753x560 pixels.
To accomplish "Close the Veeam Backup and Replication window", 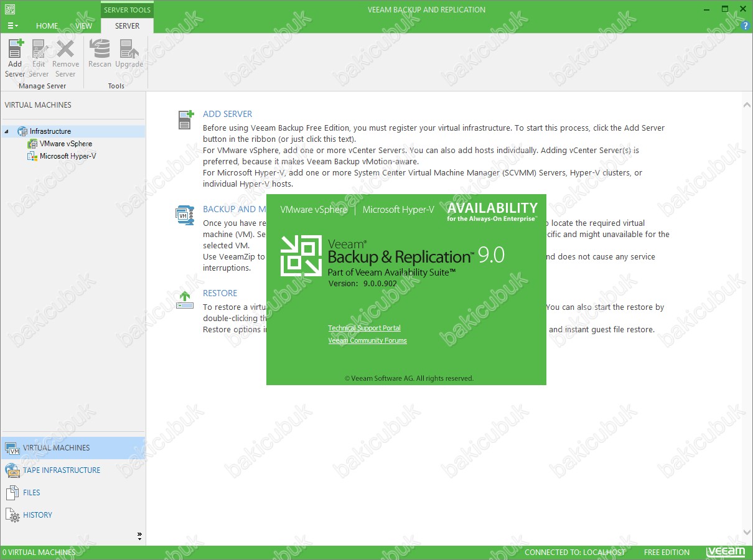I will pyautogui.click(x=743, y=9).
